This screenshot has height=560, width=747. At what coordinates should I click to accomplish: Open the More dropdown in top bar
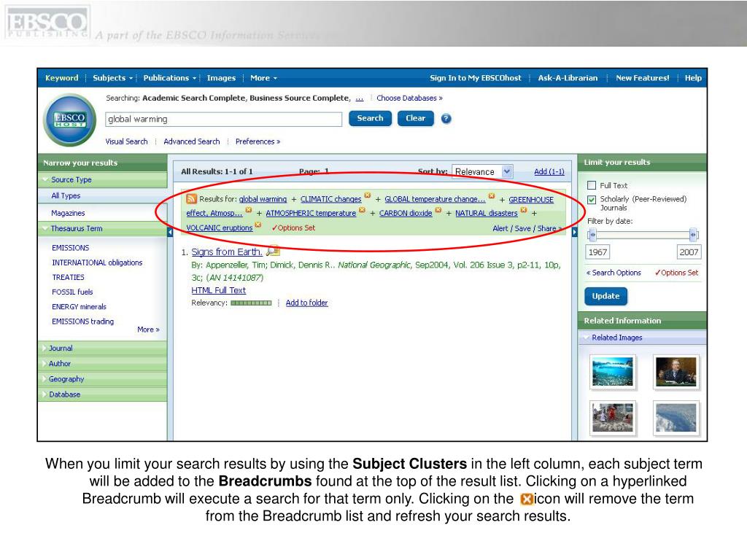(x=263, y=78)
